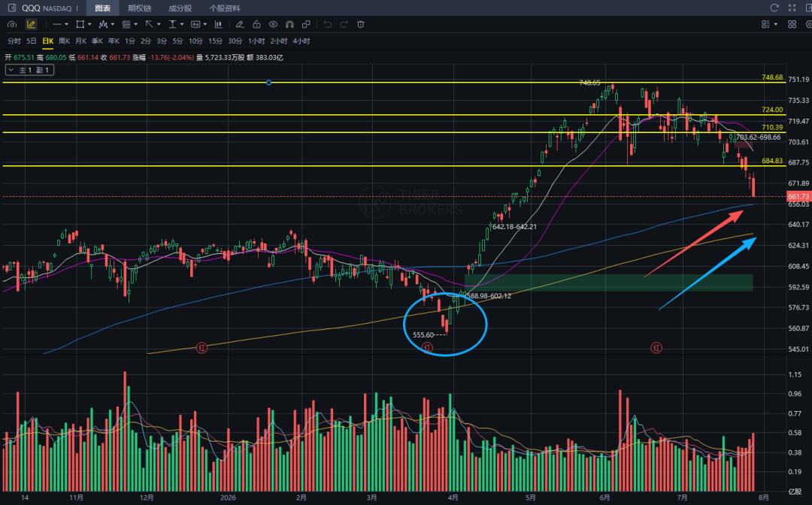Collapse the left sidebar panel icon
This screenshot has width=812, height=505.
[12, 8]
